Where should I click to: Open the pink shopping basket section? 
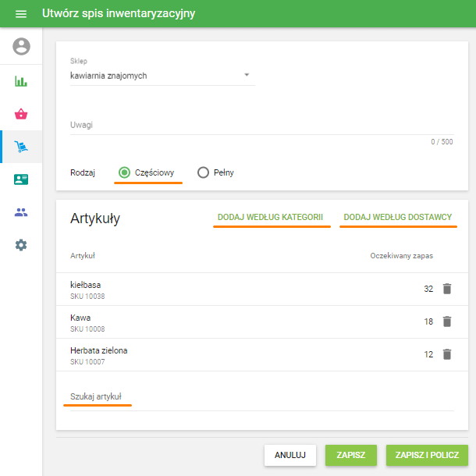(x=21, y=114)
